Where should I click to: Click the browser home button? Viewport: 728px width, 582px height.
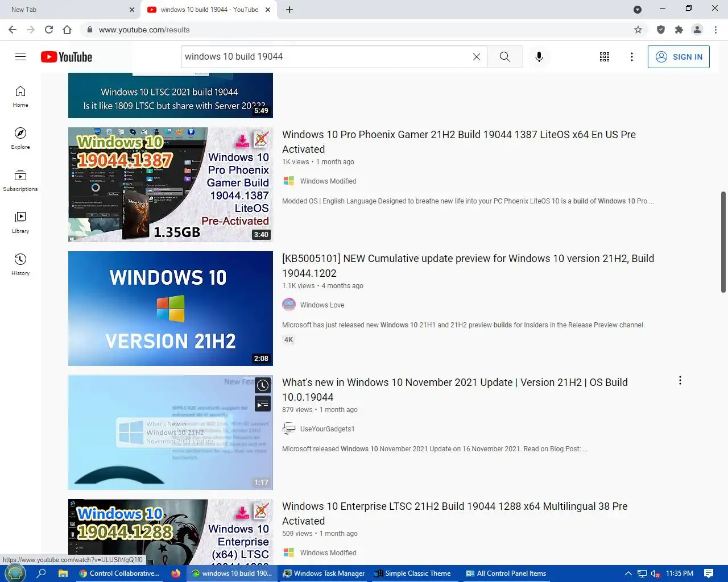click(67, 30)
